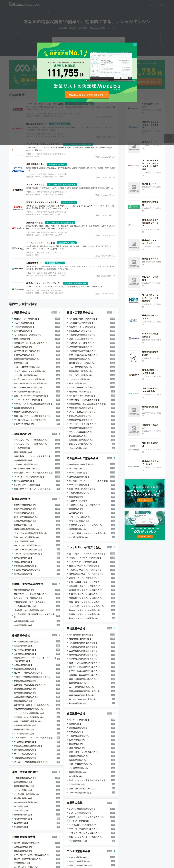Expand the 建設・工事業界の会社 category chevron
174x868 pixels.
pos(115,312)
